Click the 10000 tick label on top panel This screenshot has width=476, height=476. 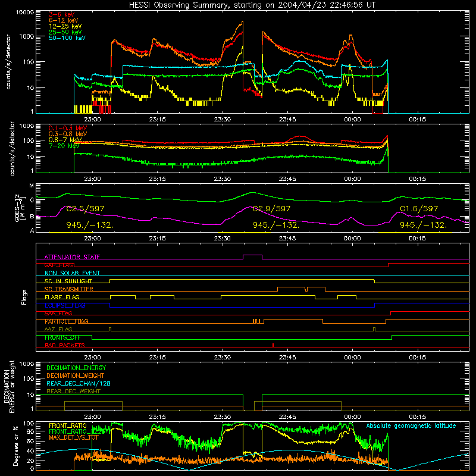click(24, 12)
